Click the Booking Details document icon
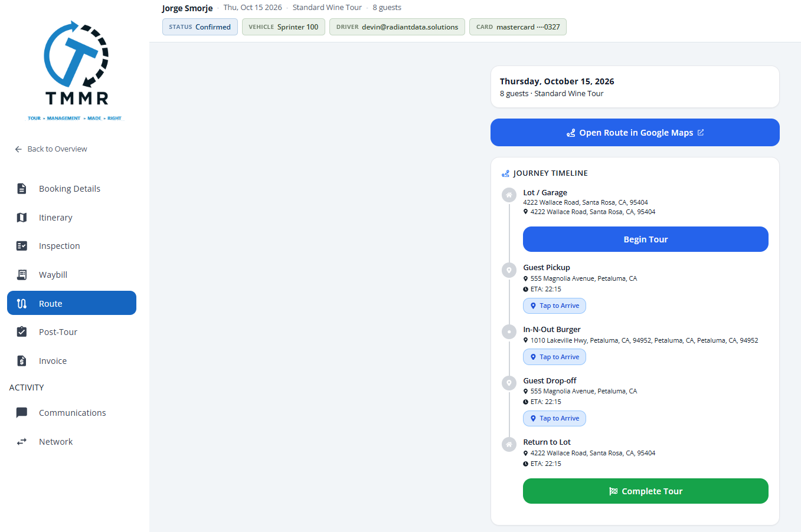 coord(22,189)
